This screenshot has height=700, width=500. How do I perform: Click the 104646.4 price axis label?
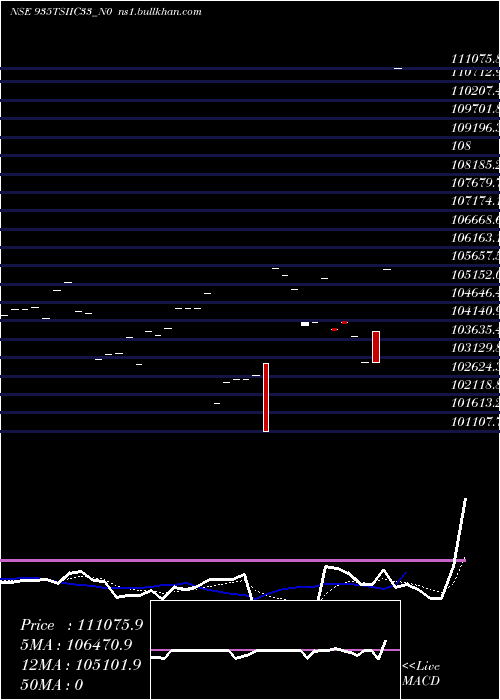(475, 293)
